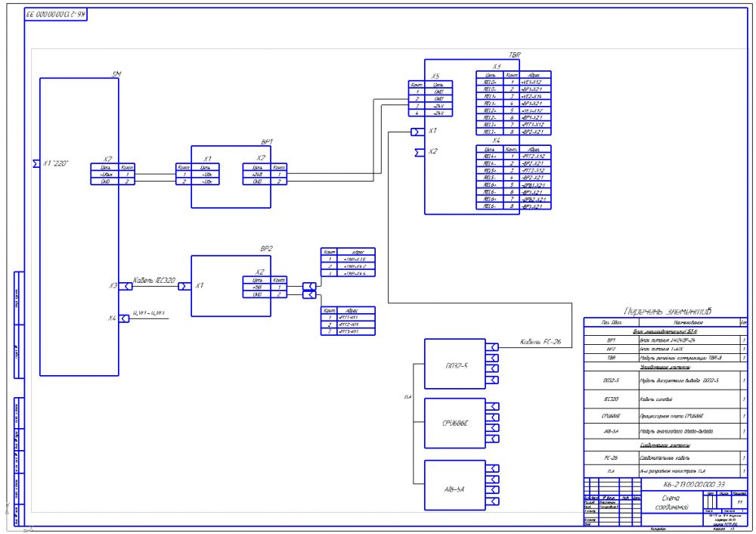
Task: Click 'Модуль релейной коммутации TBR-8' in the elements list
Action: [x=680, y=358]
